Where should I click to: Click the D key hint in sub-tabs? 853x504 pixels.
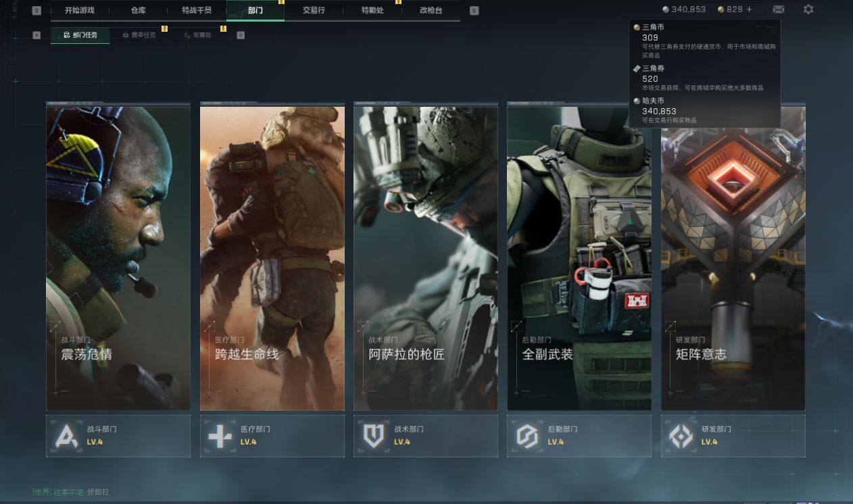pyautogui.click(x=241, y=35)
